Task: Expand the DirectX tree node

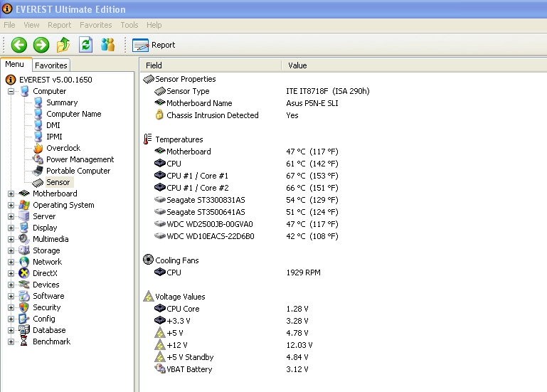Action: pyautogui.click(x=11, y=273)
